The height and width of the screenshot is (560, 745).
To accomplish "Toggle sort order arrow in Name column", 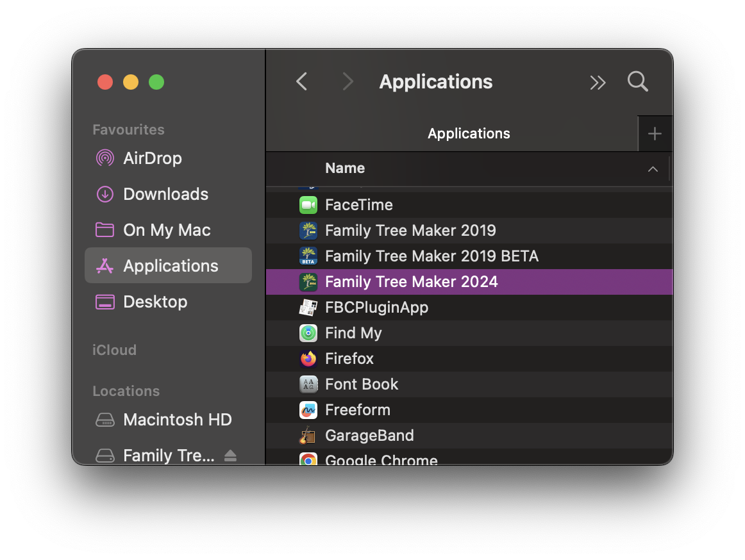I will [x=653, y=169].
